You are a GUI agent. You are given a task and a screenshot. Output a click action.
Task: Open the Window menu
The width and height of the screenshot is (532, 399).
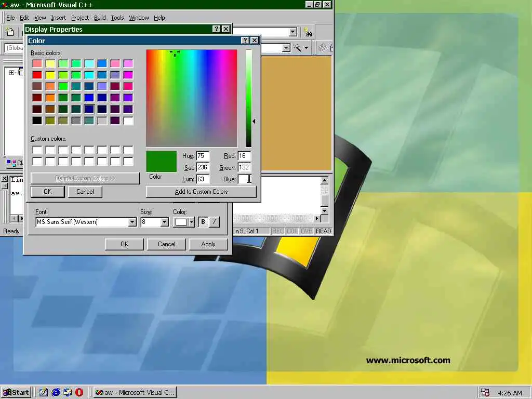tap(139, 18)
